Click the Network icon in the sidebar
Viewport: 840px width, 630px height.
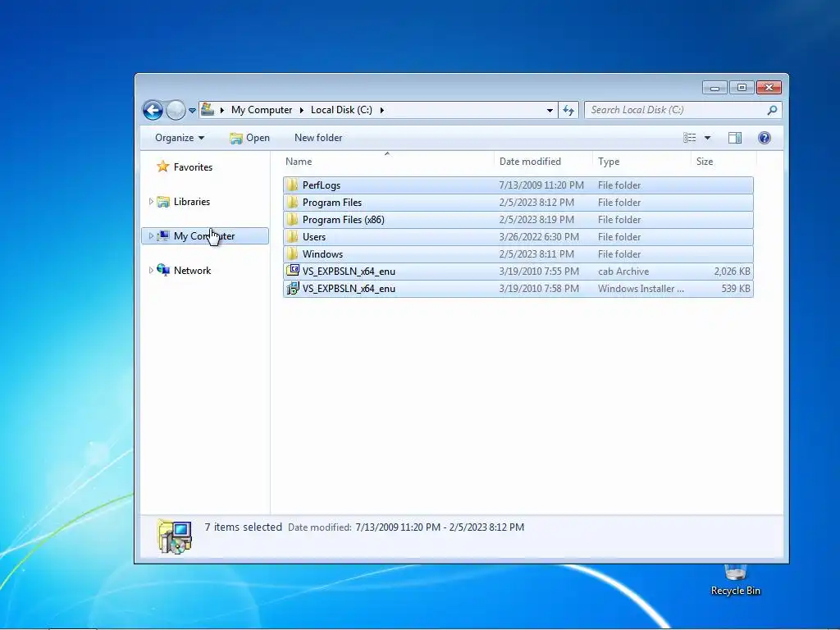pos(163,270)
